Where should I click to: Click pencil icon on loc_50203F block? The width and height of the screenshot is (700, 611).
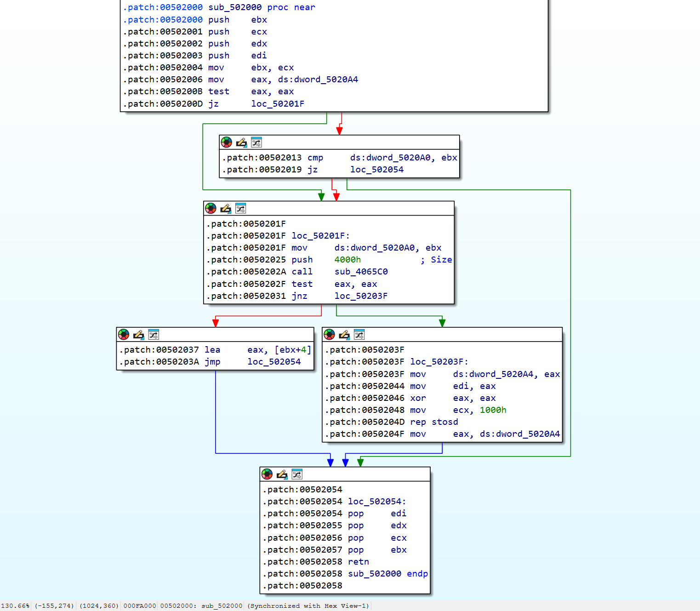[x=344, y=335]
